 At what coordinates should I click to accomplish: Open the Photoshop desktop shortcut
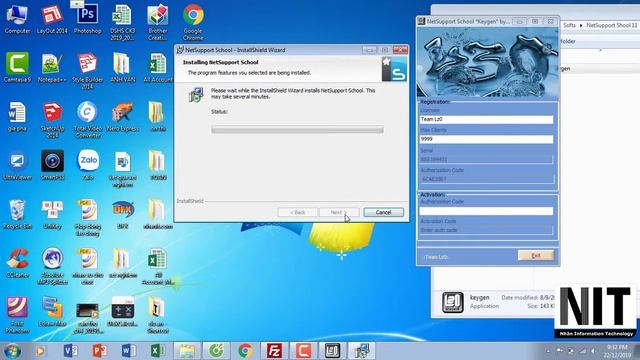coord(87,19)
